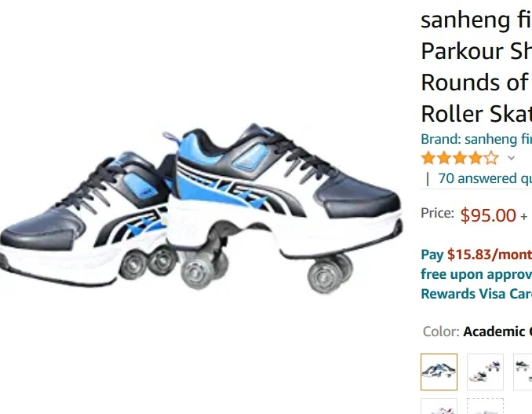The image size is (532, 414).
Task: Click the Academic color name label
Action: coord(497,332)
